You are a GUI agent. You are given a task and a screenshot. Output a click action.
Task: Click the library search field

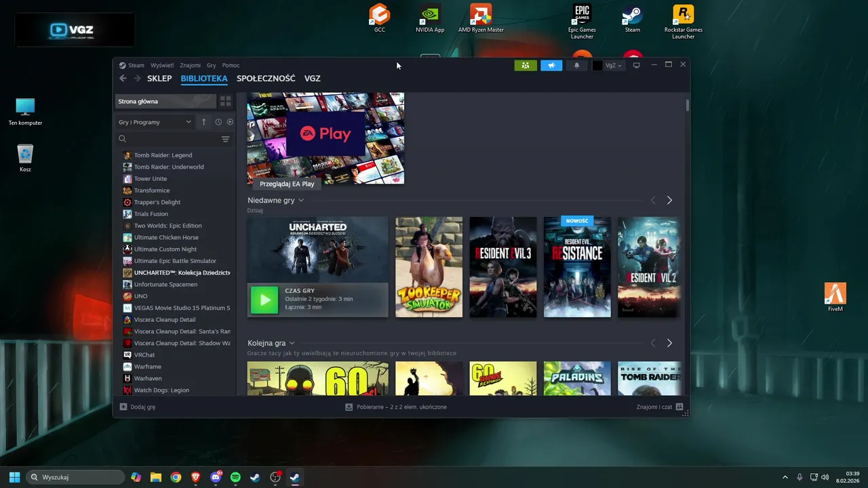point(168,139)
